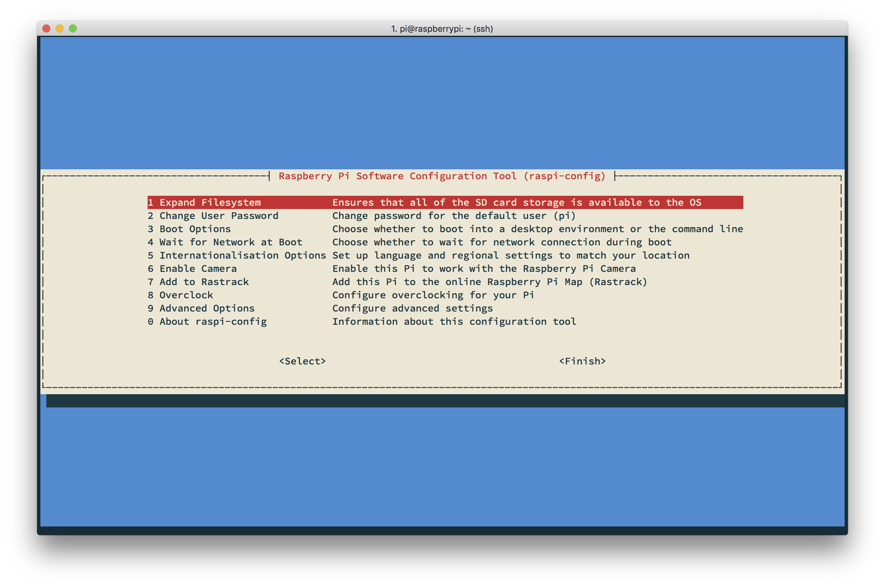The height and width of the screenshot is (588, 885).
Task: Click description about online Raspberry Pi Map
Action: [490, 282]
